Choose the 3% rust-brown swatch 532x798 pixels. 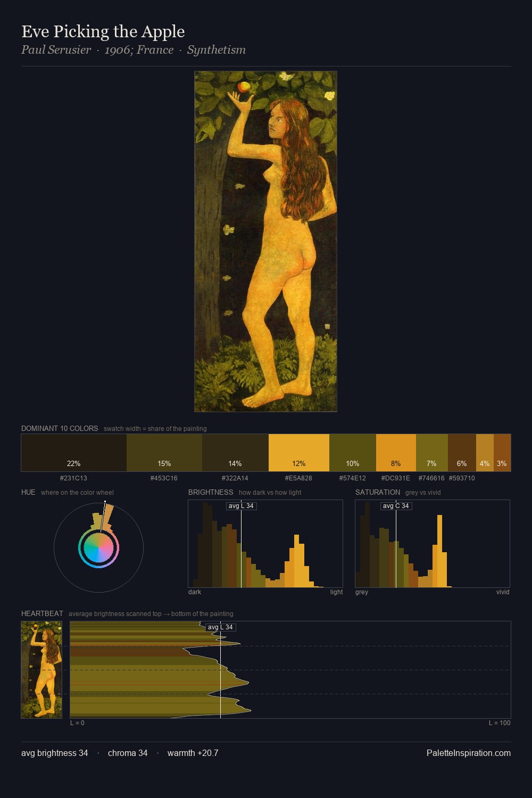502,453
